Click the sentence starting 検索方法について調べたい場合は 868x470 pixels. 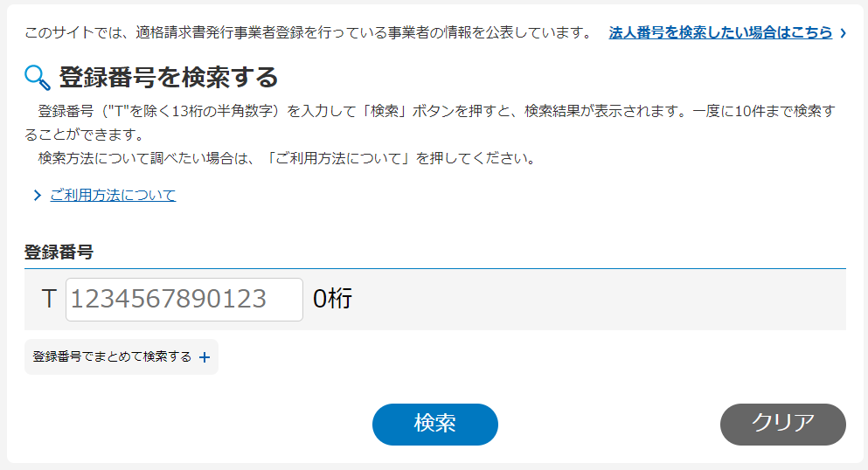[288, 159]
